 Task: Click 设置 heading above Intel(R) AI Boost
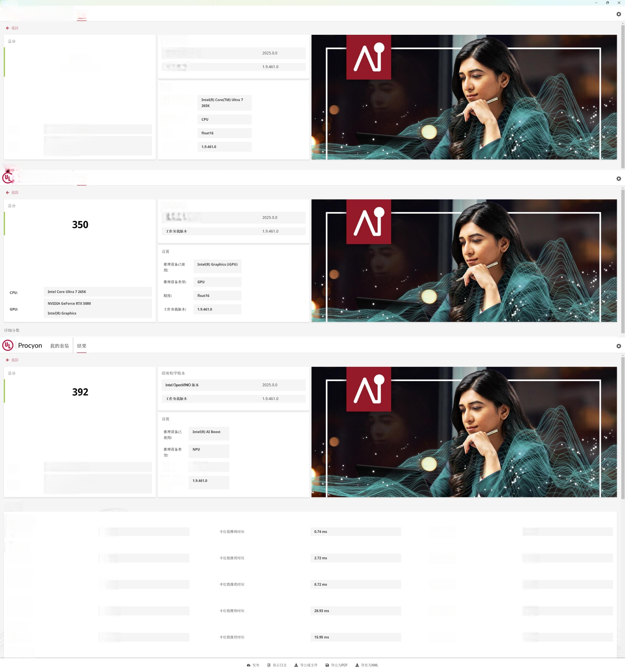tap(166, 419)
